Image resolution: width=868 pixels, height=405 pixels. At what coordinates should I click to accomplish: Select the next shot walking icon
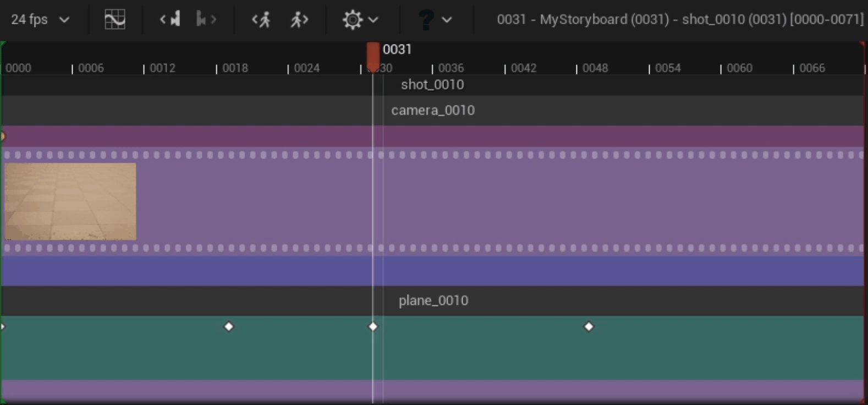299,20
